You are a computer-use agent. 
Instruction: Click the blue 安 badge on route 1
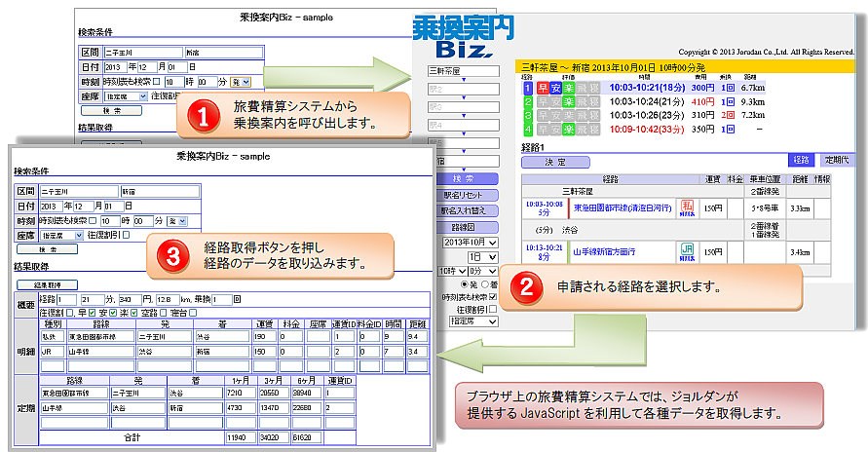[x=555, y=88]
